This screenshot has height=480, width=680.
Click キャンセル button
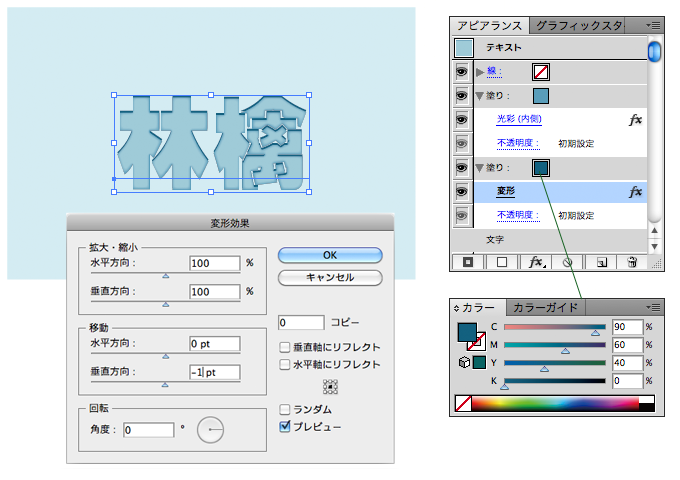point(330,278)
